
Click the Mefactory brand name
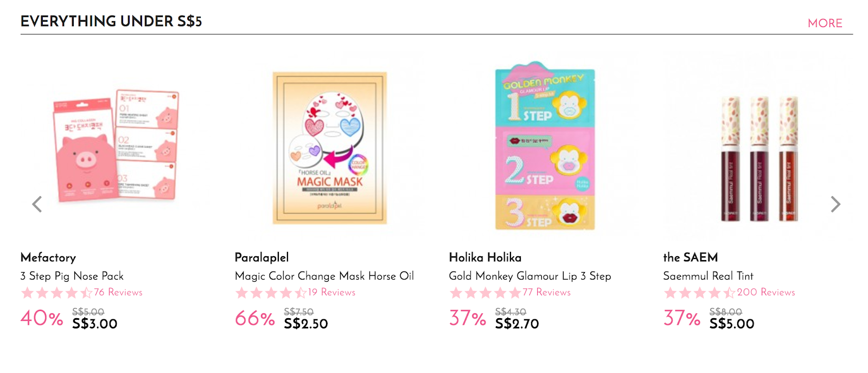[x=48, y=257]
